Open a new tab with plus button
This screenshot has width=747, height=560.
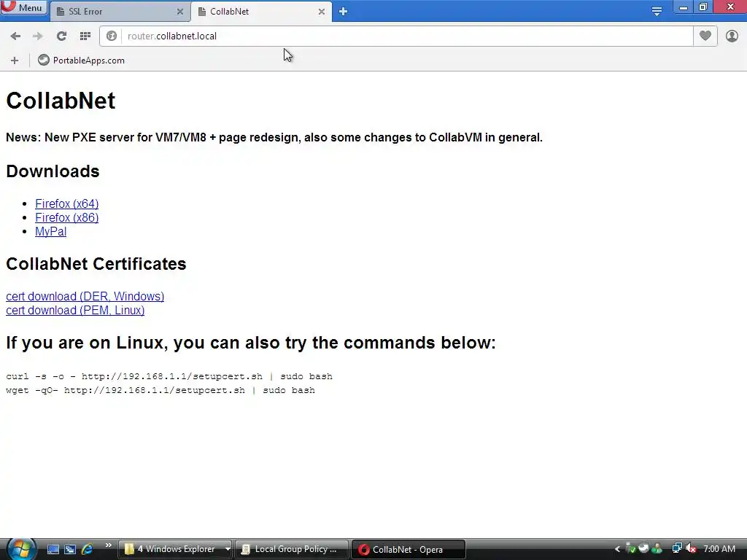[343, 12]
